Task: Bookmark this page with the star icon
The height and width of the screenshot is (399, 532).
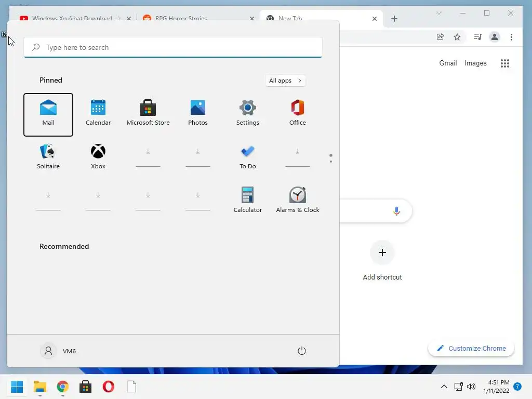Action: point(457,37)
